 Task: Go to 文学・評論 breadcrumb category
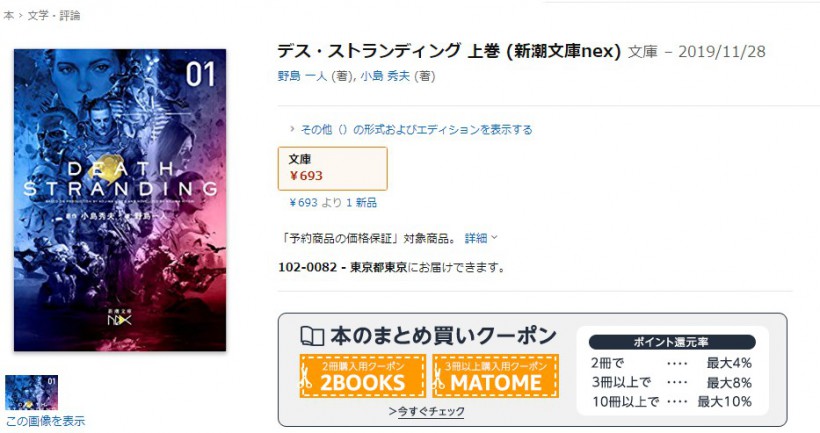54,16
